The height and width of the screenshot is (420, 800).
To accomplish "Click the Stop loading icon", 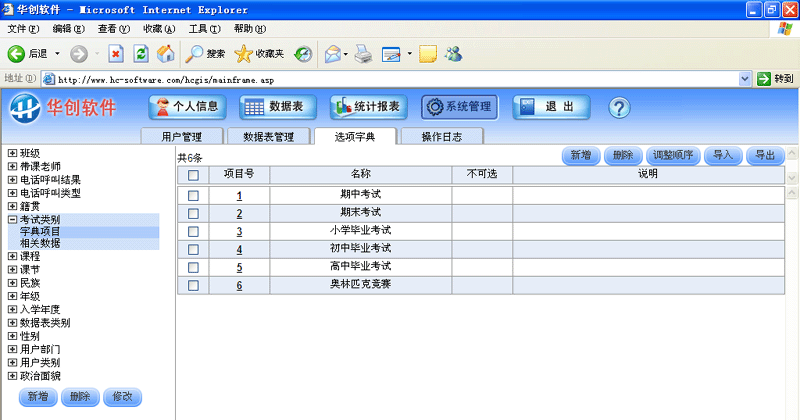I will pyautogui.click(x=116, y=54).
